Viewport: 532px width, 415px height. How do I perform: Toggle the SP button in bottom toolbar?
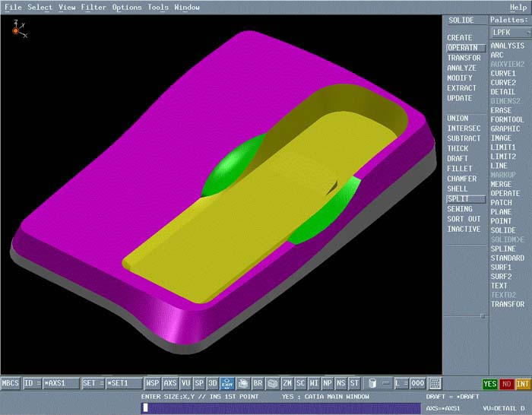click(x=199, y=384)
